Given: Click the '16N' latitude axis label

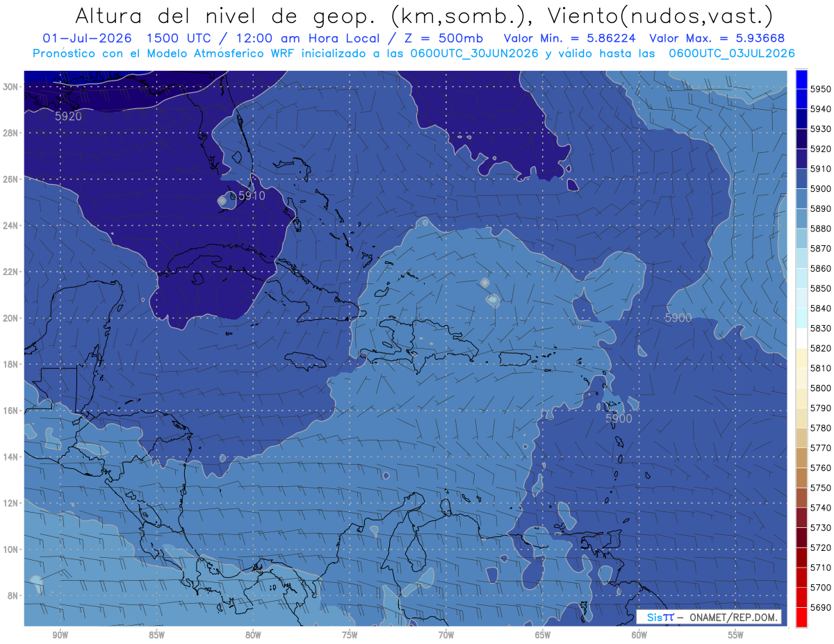Looking at the screenshot, I should pos(11,411).
